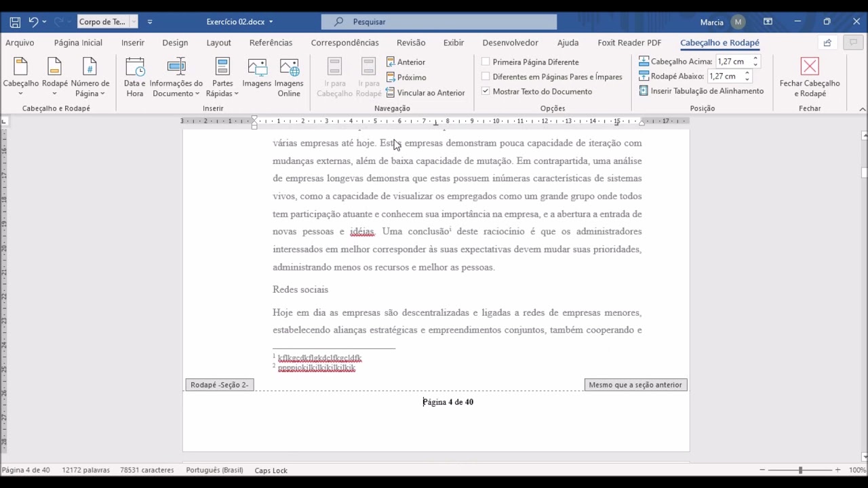The image size is (868, 488).
Task: Insert Data e Hora into footer
Action: pos(134,78)
